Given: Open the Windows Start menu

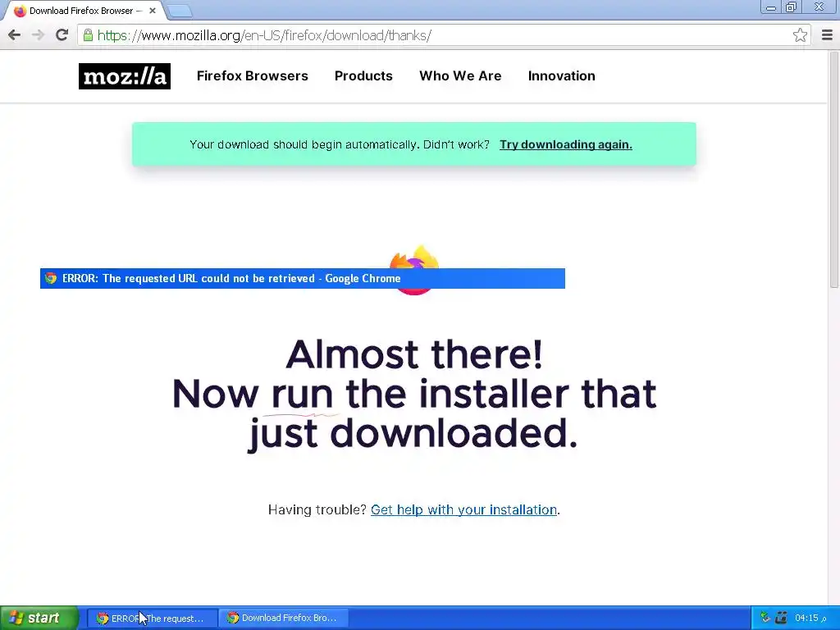Looking at the screenshot, I should pos(39,618).
